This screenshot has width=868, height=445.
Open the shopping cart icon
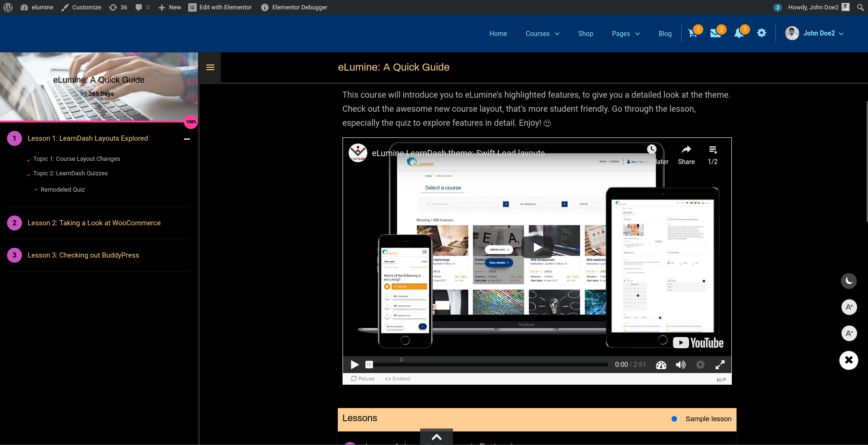(x=693, y=33)
